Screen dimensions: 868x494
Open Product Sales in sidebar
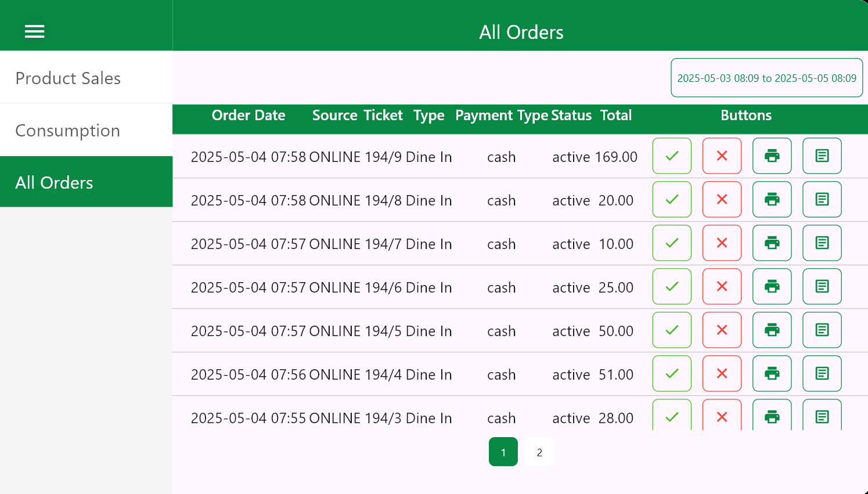[x=86, y=78]
